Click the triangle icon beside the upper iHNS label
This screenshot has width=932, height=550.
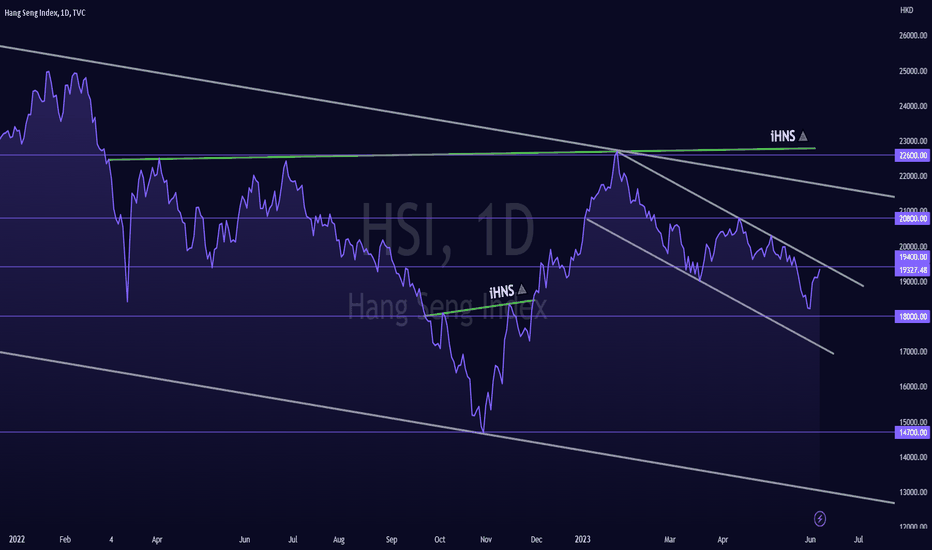(803, 136)
